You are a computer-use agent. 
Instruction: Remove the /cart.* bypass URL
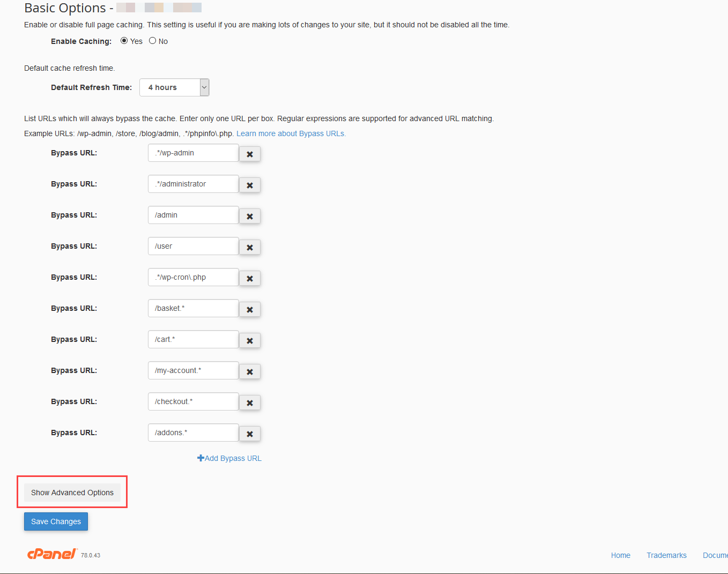click(x=249, y=340)
